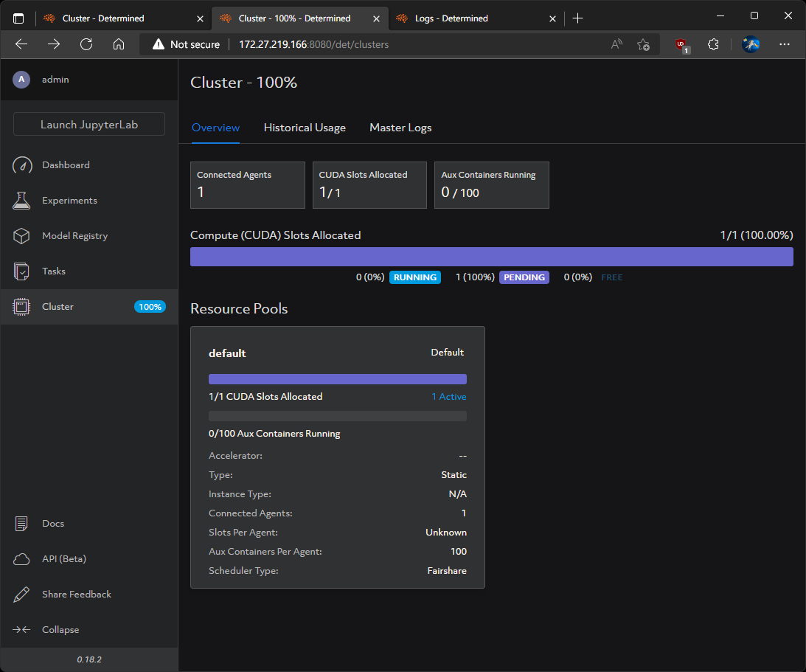Viewport: 806px width, 672px height.
Task: Click the browser address bar URL
Action: tap(313, 44)
